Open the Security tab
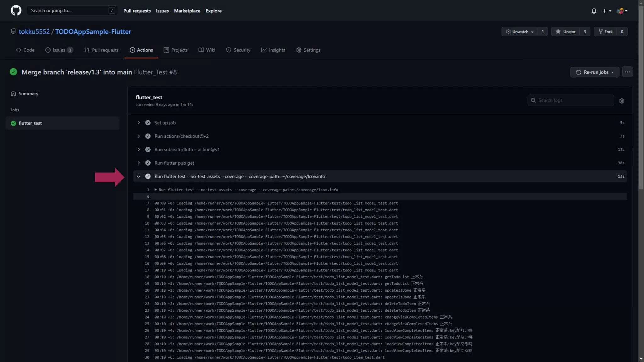Viewport: 644px width, 362px height. [238, 50]
